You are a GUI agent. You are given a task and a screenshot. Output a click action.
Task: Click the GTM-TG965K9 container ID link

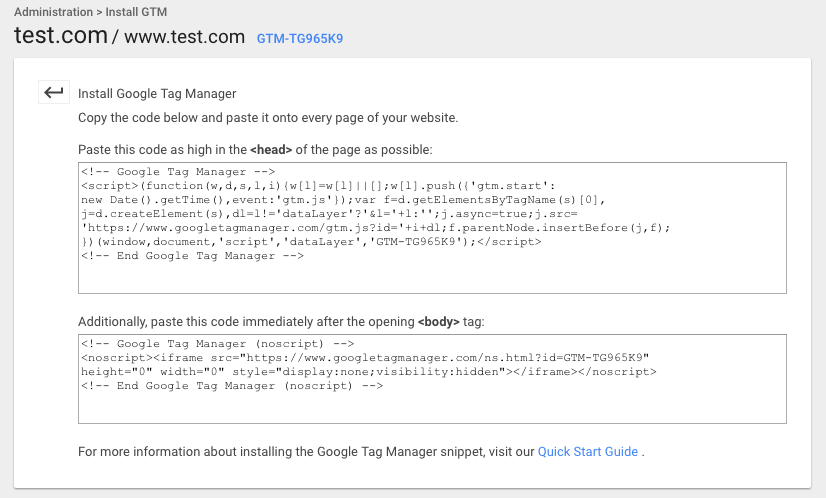tap(300, 38)
